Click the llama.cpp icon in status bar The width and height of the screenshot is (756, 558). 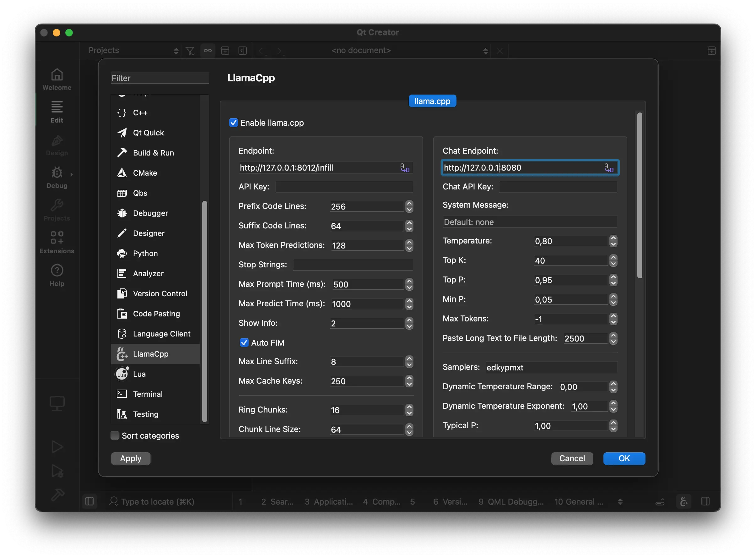point(684,501)
